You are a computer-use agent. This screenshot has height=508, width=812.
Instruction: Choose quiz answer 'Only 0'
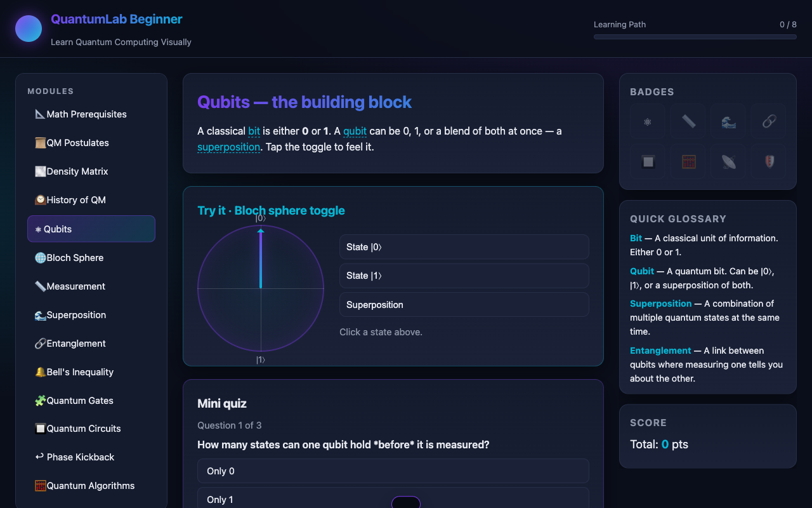click(x=393, y=471)
